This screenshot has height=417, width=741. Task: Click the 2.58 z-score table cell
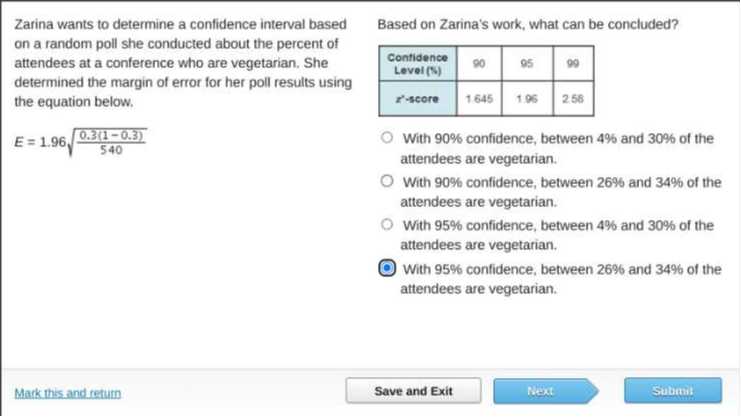pos(573,99)
